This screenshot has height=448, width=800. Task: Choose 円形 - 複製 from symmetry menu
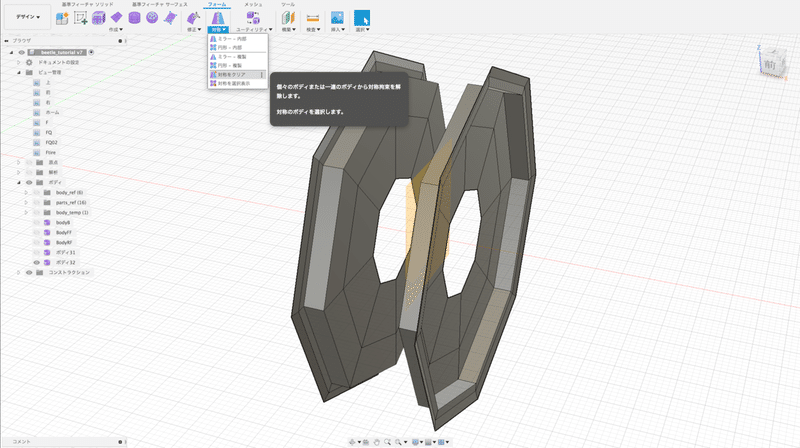[x=238, y=65]
